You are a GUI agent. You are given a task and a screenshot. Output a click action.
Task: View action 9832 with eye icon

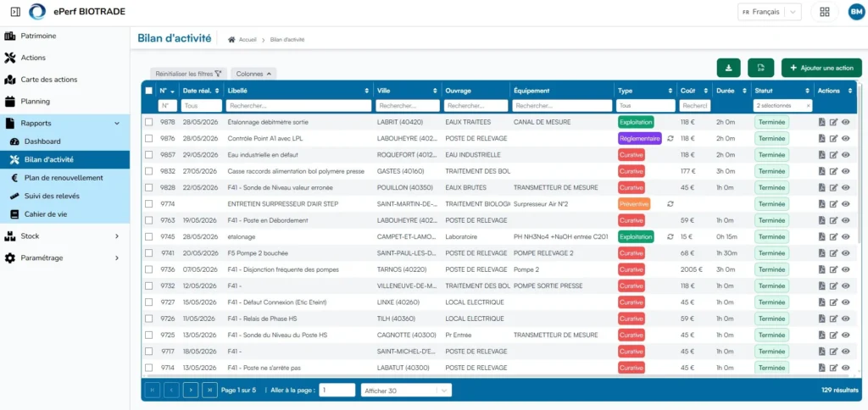click(845, 171)
